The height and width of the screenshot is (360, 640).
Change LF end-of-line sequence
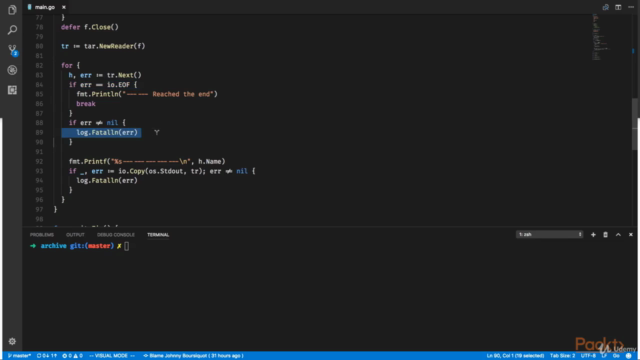coord(604,356)
